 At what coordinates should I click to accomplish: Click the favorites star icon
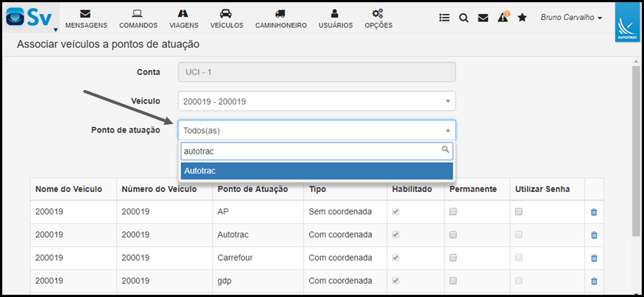(x=522, y=17)
